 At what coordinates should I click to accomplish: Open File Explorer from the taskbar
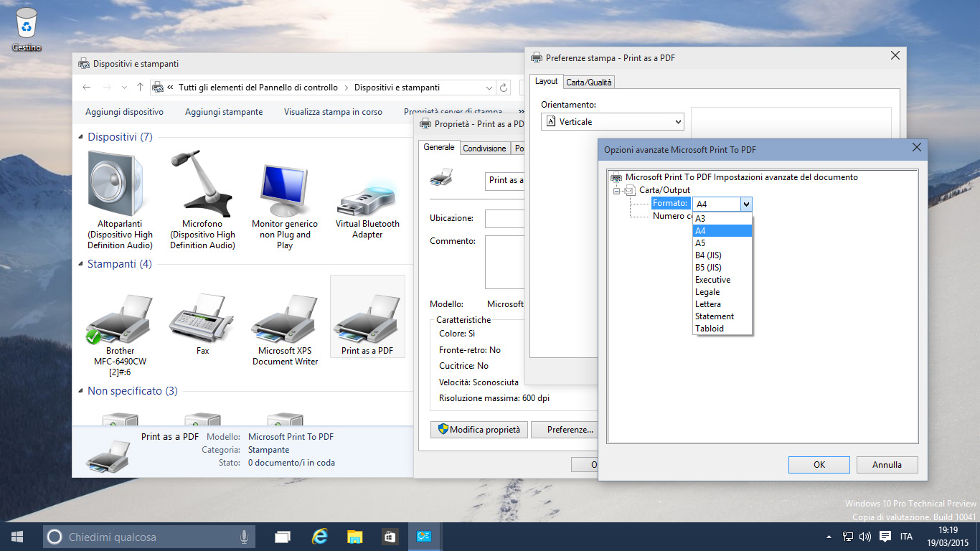click(x=354, y=537)
